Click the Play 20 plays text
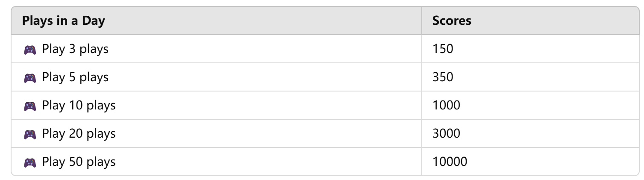The width and height of the screenshot is (644, 180). pyautogui.click(x=79, y=134)
